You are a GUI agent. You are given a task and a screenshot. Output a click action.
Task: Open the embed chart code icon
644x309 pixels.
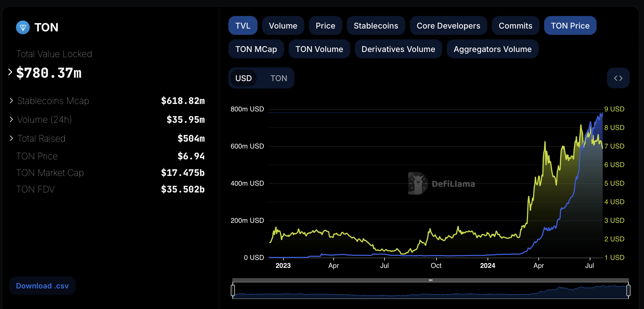pyautogui.click(x=618, y=78)
